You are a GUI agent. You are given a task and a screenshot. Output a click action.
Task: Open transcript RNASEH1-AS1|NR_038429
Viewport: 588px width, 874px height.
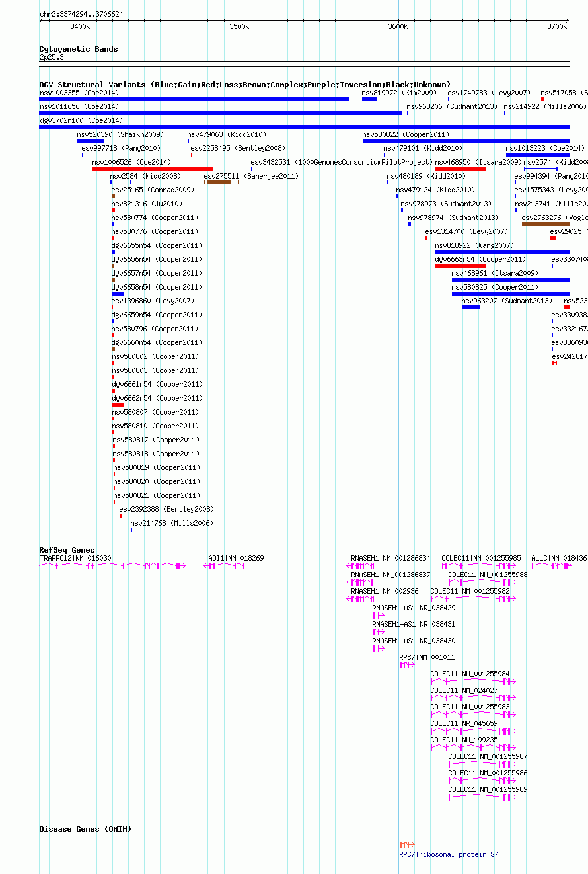pyautogui.click(x=414, y=608)
